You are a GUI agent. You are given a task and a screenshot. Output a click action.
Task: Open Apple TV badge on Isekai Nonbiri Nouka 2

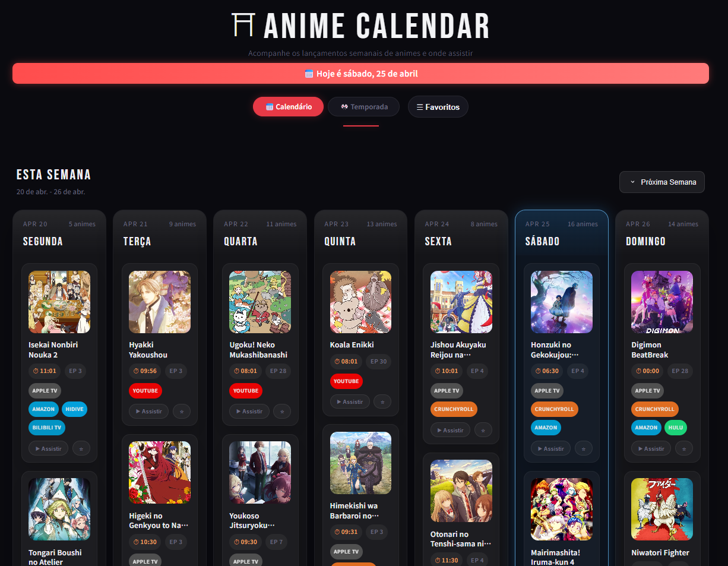point(45,391)
